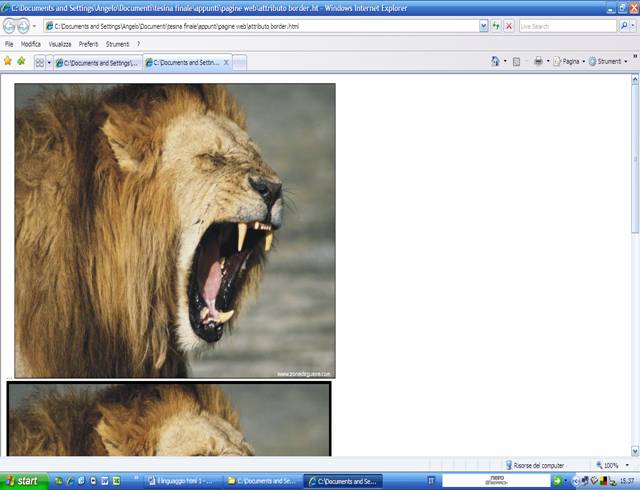Click the vertical scrollbar down arrow

(x=635, y=451)
